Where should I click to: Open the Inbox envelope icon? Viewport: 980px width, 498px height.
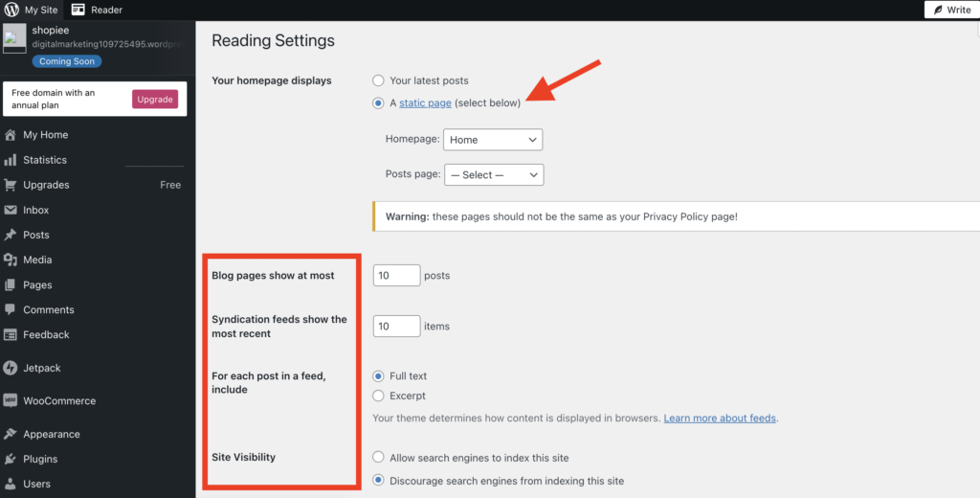[x=11, y=210]
